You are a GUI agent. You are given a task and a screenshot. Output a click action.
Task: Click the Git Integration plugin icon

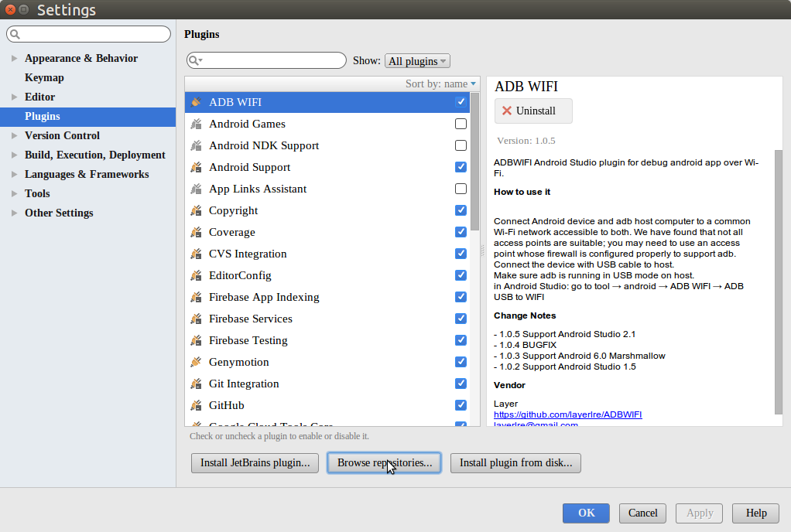pos(197,384)
